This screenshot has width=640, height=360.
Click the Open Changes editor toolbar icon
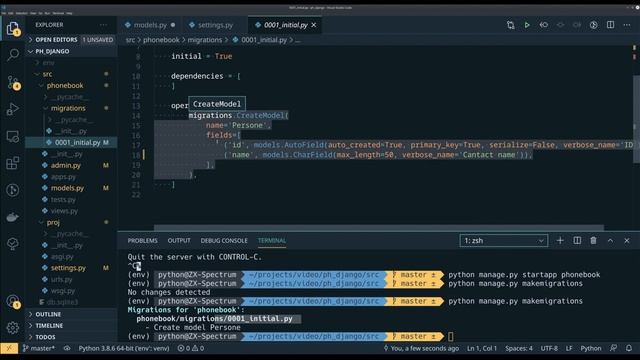point(510,25)
